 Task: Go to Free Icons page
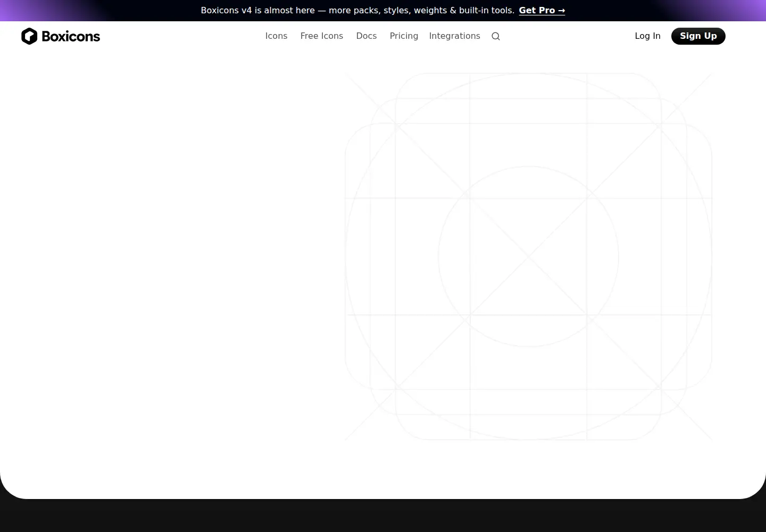tap(322, 36)
